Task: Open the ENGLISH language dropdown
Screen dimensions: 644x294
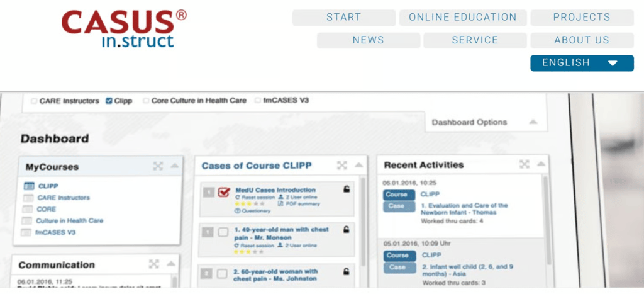Action: [x=582, y=63]
